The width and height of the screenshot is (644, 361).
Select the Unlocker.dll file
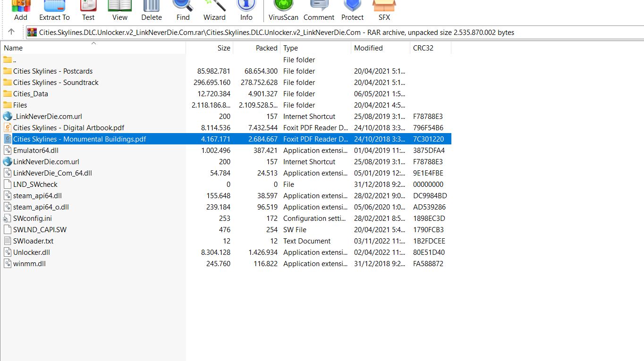(32, 252)
